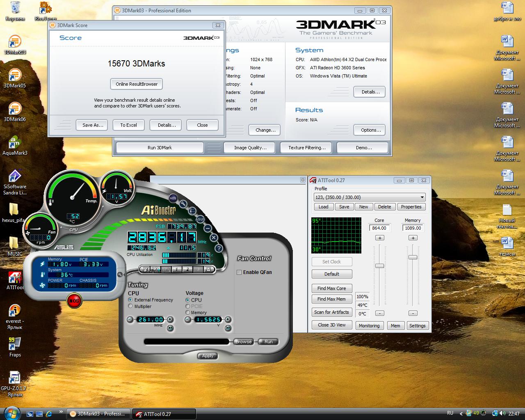Click Find Max Core in ATITool
The image size is (525, 420).
tap(332, 288)
